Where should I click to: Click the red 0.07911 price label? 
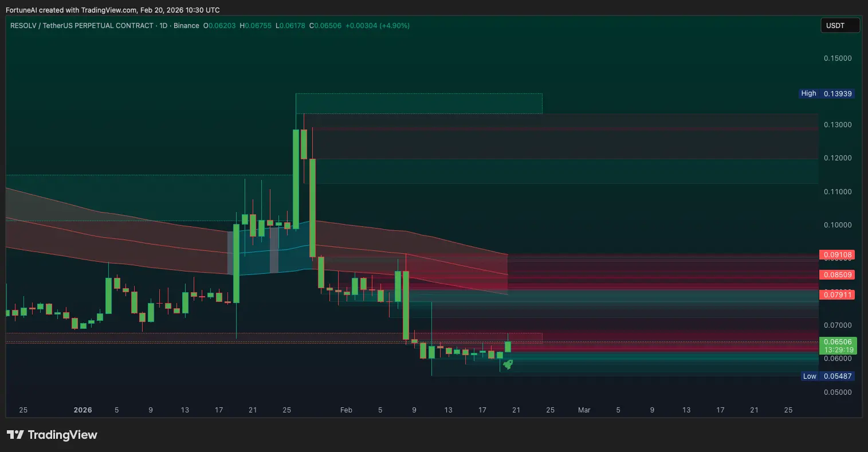tap(837, 294)
